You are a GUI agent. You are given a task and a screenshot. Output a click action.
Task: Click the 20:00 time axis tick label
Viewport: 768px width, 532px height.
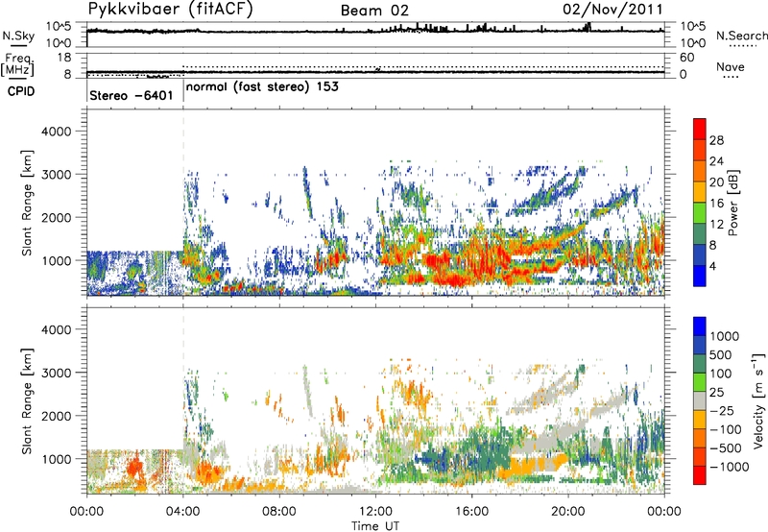pyautogui.click(x=568, y=512)
